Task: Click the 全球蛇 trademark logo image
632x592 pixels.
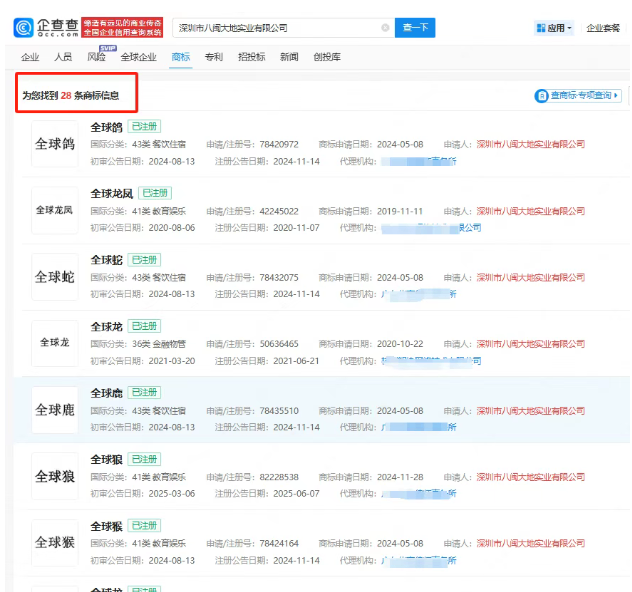Action: [54, 277]
